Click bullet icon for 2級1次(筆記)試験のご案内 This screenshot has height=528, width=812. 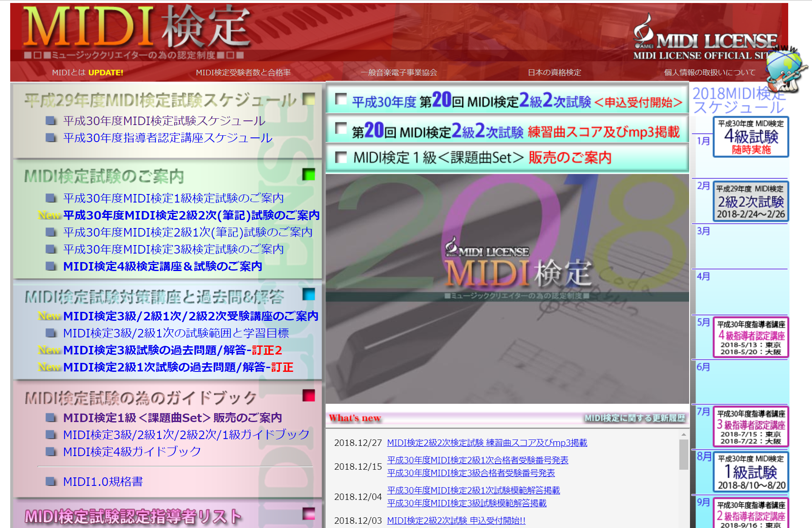pyautogui.click(x=51, y=232)
